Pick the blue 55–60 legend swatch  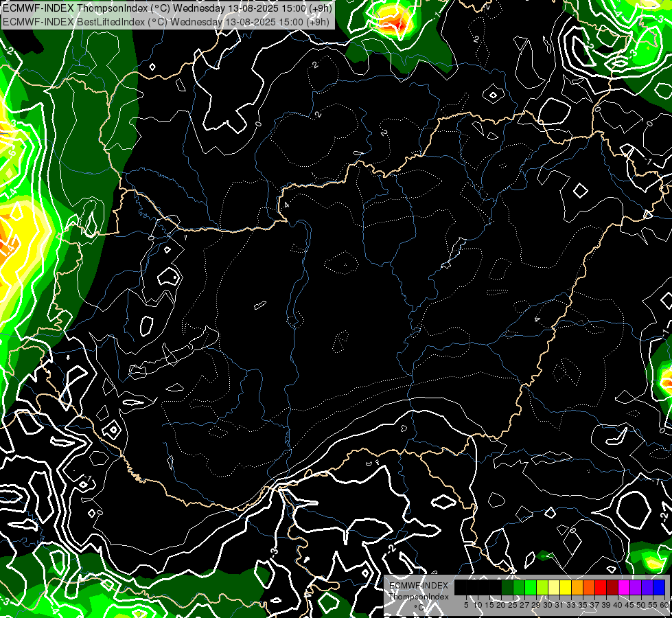click(659, 587)
